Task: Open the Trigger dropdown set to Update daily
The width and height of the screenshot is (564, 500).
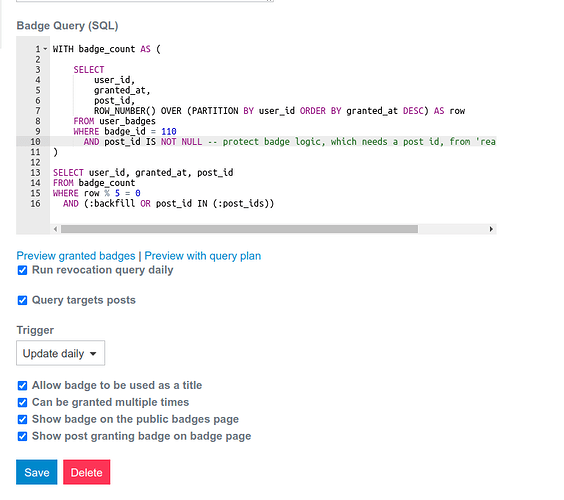Action: click(x=60, y=353)
